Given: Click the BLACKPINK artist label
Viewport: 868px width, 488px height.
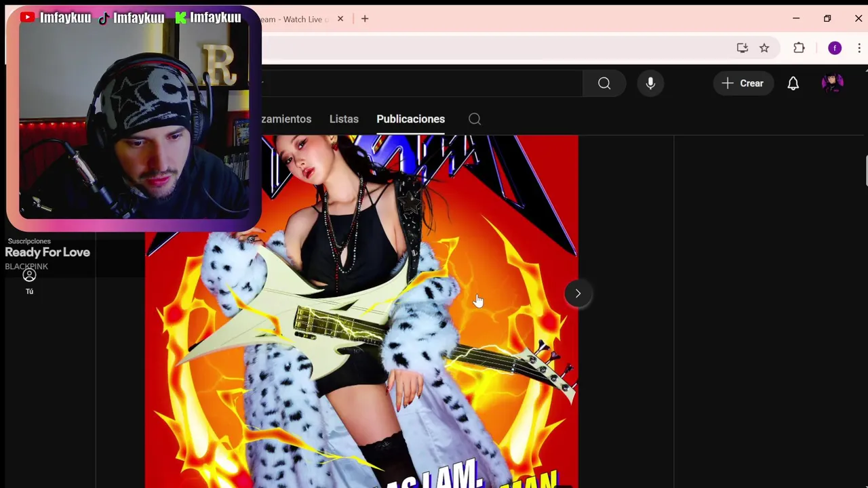Looking at the screenshot, I should (26, 266).
